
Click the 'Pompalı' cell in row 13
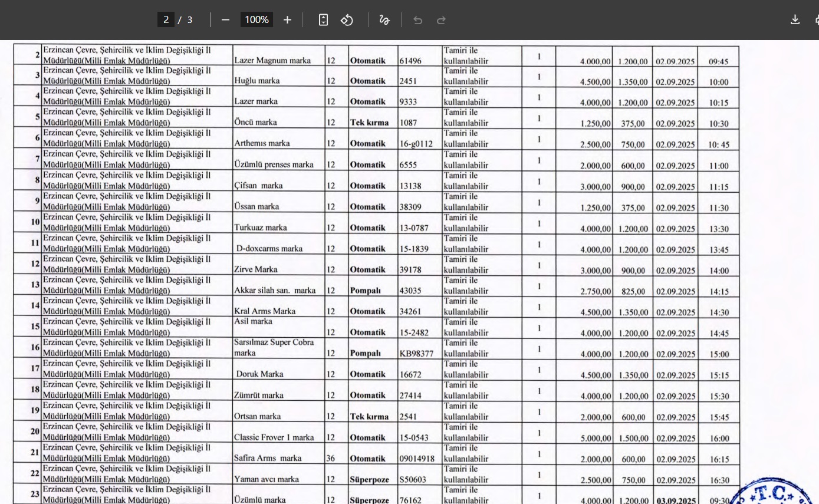[x=365, y=291]
